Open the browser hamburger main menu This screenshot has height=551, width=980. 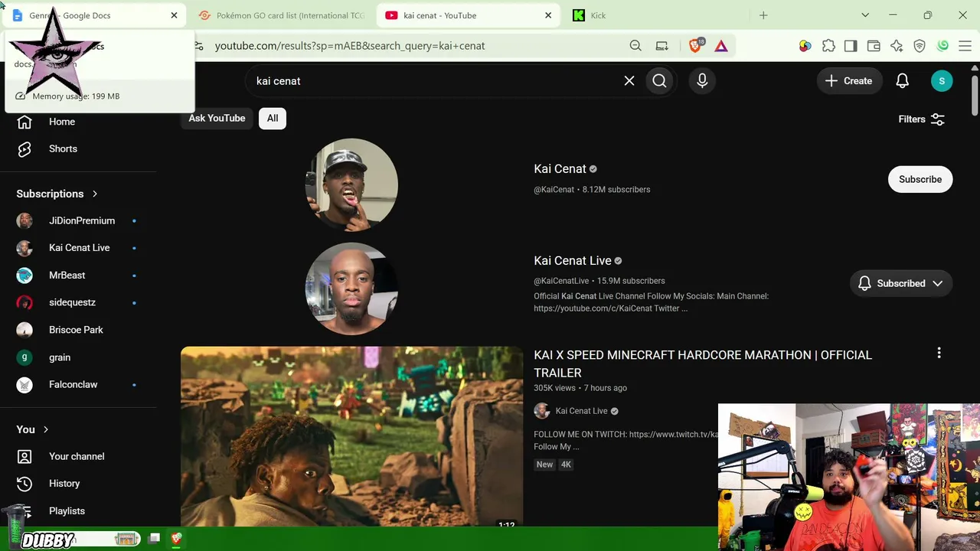965,46
